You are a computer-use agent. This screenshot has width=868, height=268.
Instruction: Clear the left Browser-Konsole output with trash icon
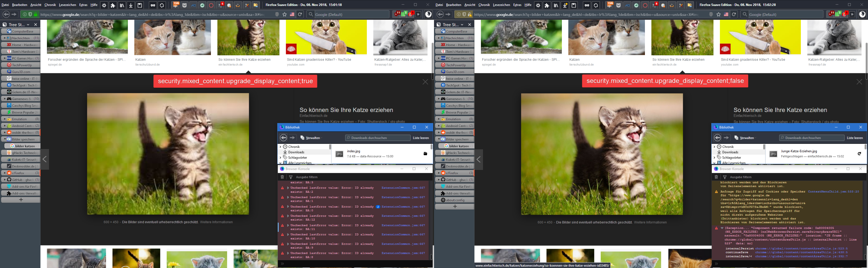[x=282, y=177]
